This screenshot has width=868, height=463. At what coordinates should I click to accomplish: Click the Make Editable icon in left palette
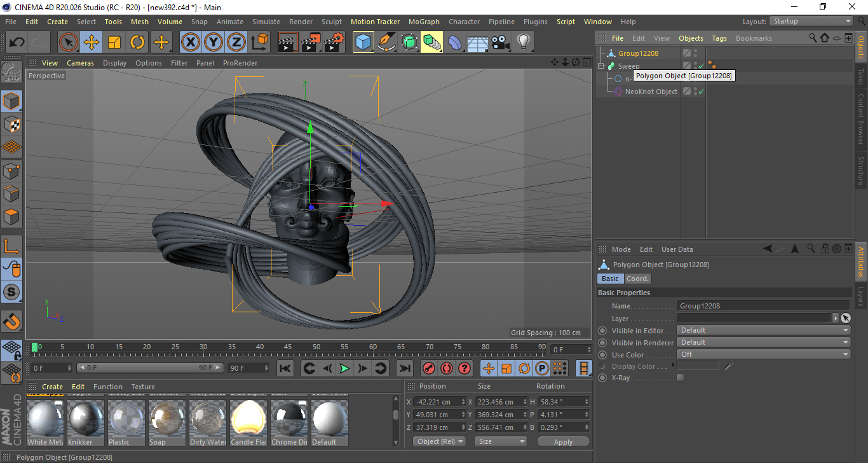click(11, 72)
